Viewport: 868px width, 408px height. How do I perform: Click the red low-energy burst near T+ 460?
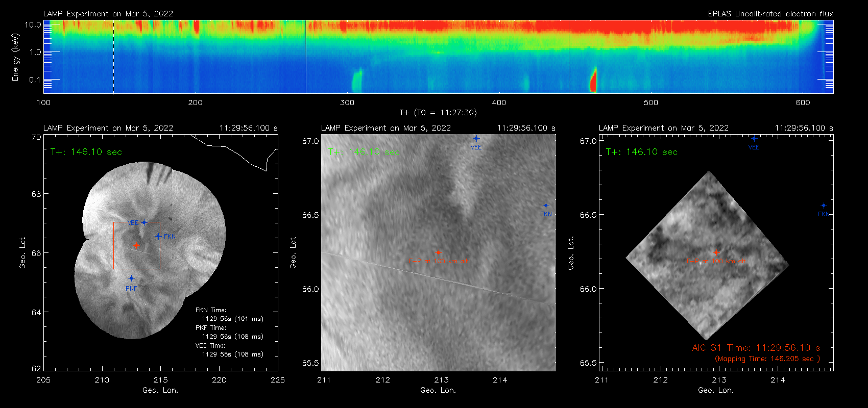tap(593, 81)
